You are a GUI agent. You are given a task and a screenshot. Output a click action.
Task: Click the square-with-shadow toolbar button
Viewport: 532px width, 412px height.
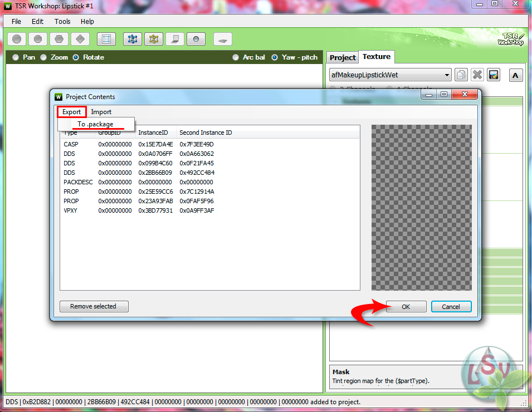pyautogui.click(x=175, y=39)
